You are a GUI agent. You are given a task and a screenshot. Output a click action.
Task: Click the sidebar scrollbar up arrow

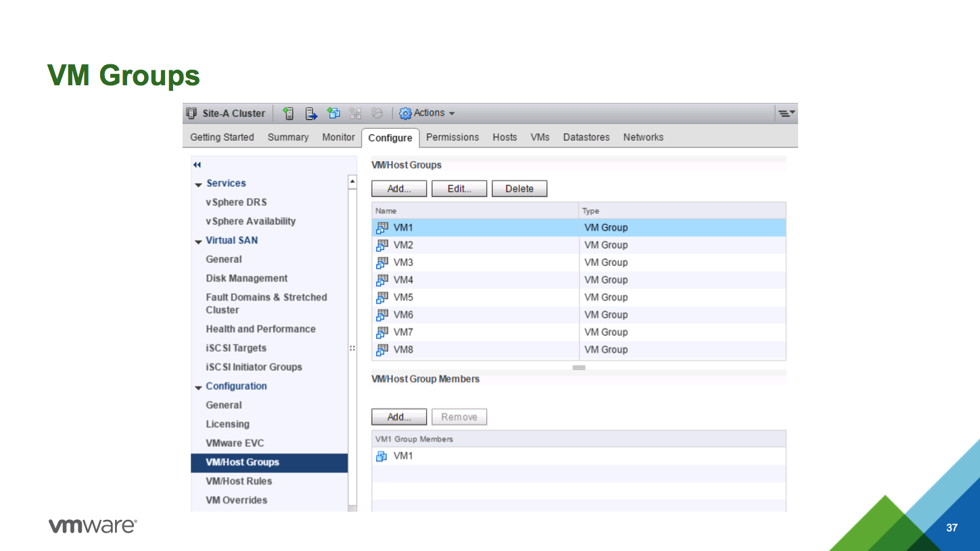click(x=352, y=182)
